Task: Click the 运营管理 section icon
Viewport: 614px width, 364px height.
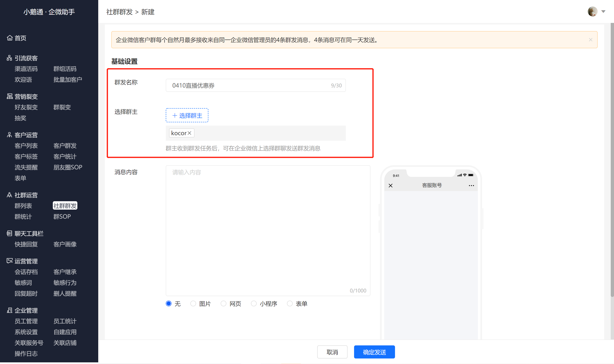Action: click(x=10, y=261)
